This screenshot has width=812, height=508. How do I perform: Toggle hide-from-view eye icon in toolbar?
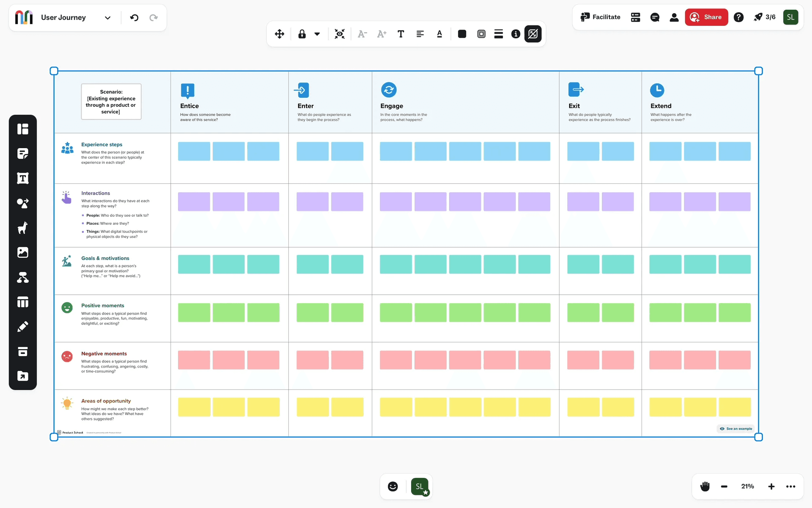tap(340, 34)
